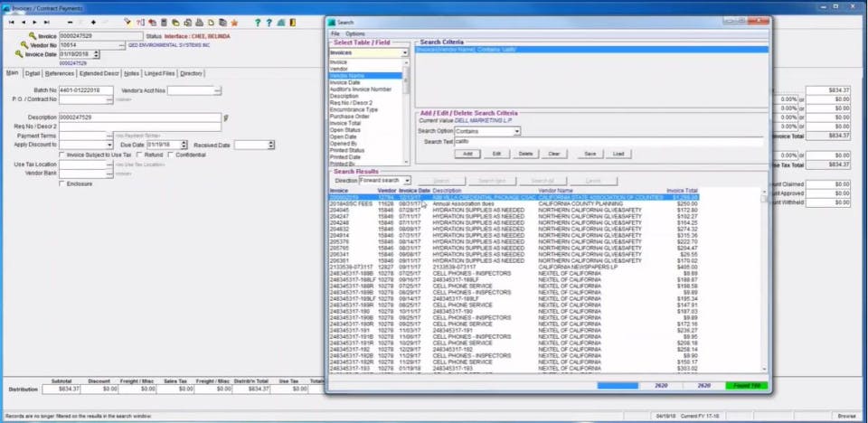Click the flashlight search toolbar icon
This screenshot has height=423, width=868.
[127, 23]
